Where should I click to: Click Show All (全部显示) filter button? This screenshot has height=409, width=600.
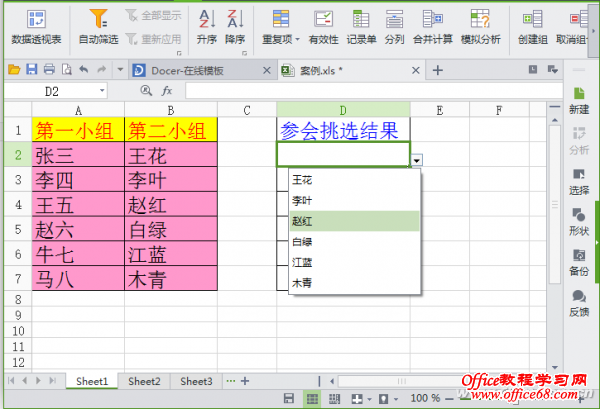pyautogui.click(x=153, y=16)
